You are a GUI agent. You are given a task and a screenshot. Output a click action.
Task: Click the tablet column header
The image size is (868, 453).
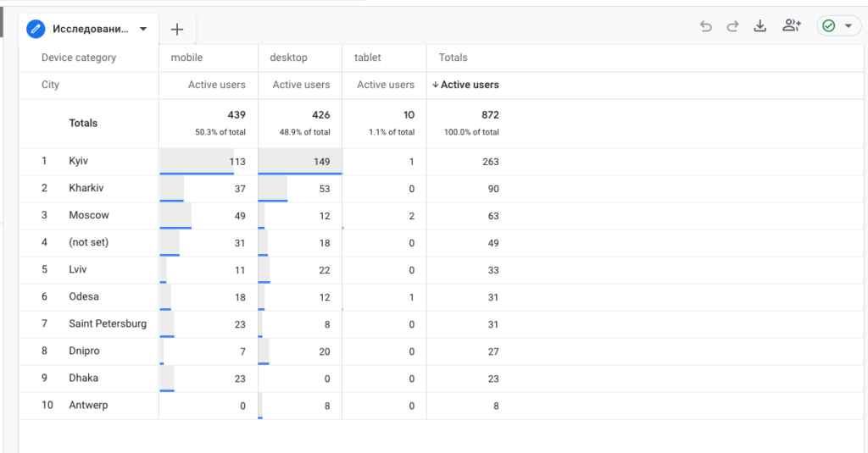369,58
